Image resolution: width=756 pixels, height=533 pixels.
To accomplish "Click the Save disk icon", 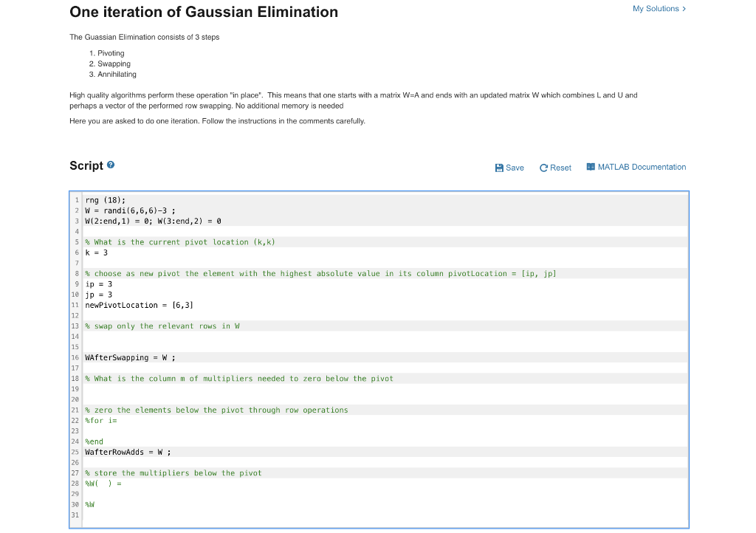I will [499, 168].
